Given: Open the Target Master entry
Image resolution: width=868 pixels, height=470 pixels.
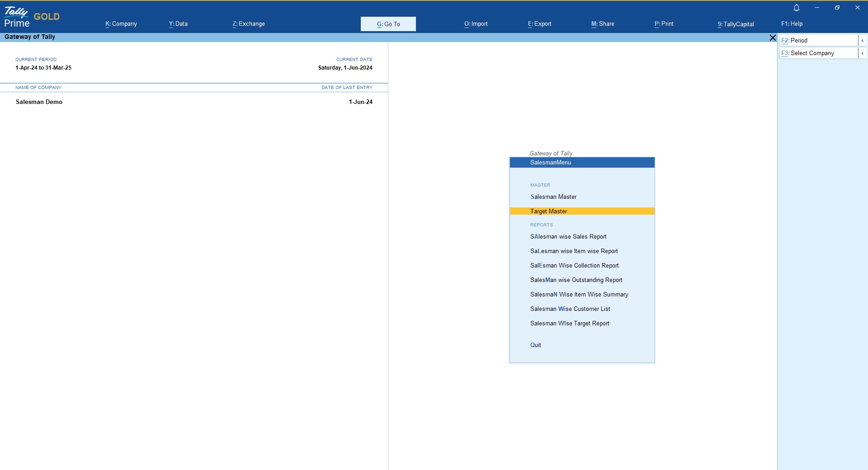Looking at the screenshot, I should click(548, 211).
